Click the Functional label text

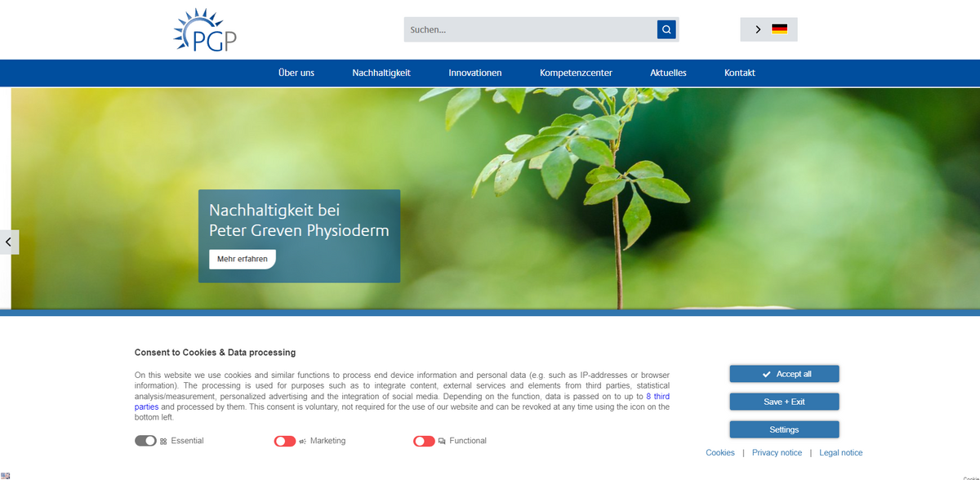[x=468, y=441]
